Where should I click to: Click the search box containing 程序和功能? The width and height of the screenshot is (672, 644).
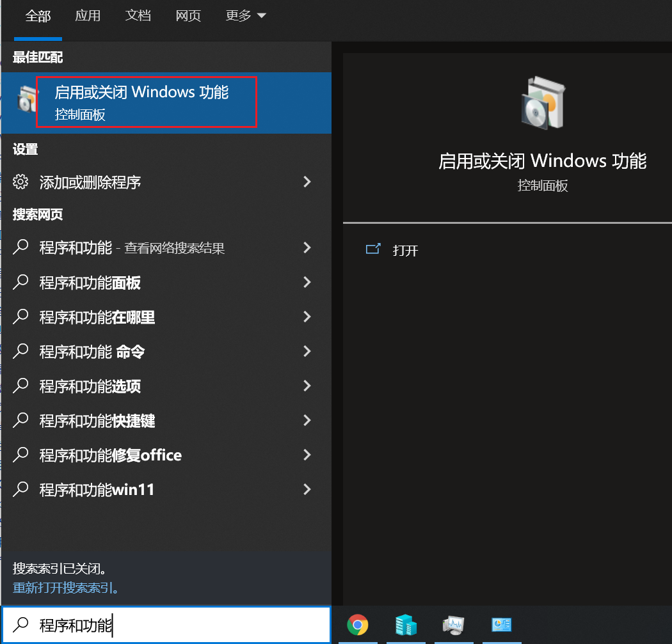(x=166, y=625)
